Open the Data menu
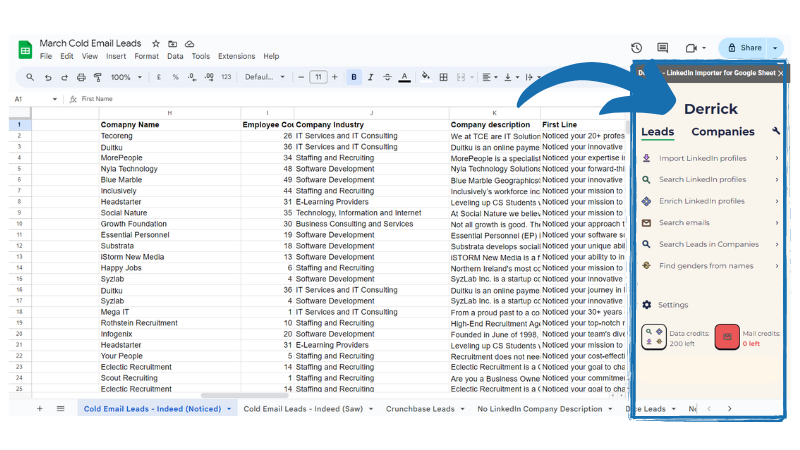 (175, 57)
